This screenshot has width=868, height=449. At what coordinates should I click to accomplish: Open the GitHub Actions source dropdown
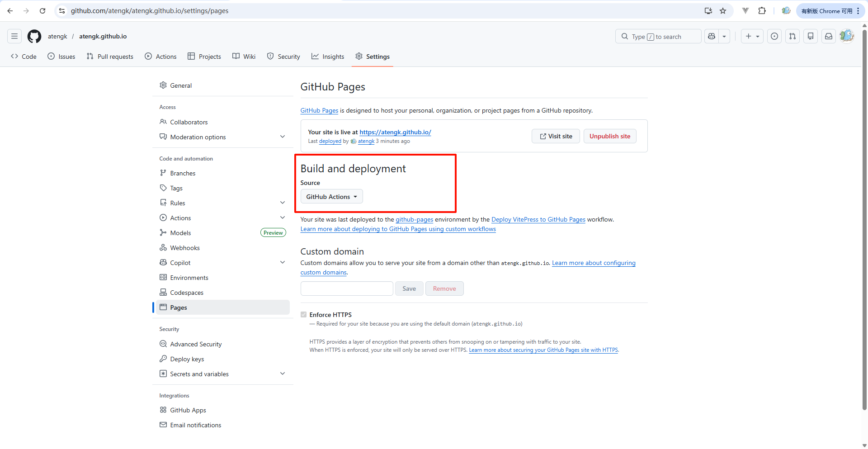(331, 197)
